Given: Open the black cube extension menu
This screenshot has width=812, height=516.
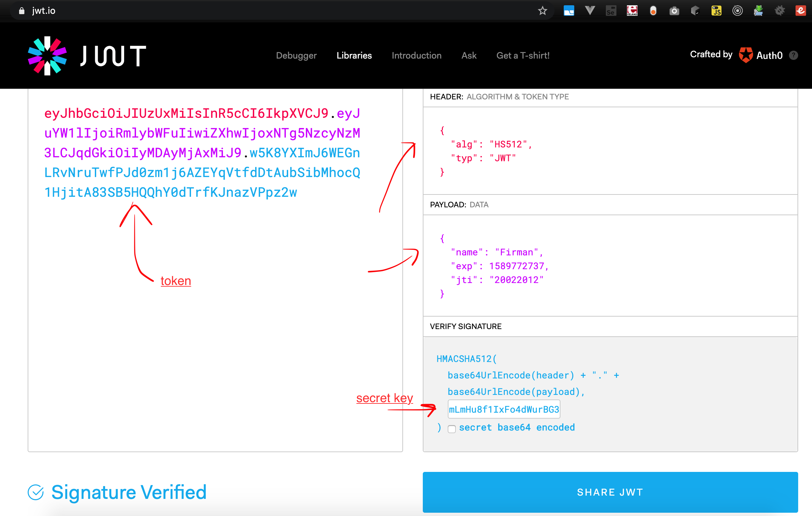Looking at the screenshot, I should click(695, 11).
